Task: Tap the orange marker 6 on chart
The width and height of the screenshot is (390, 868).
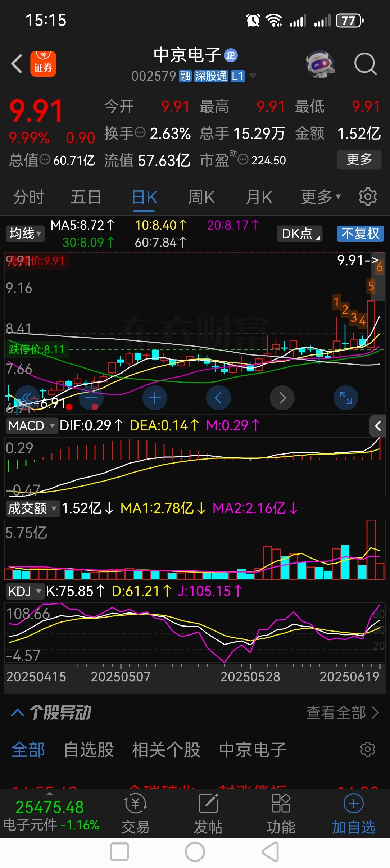Action: 380,267
